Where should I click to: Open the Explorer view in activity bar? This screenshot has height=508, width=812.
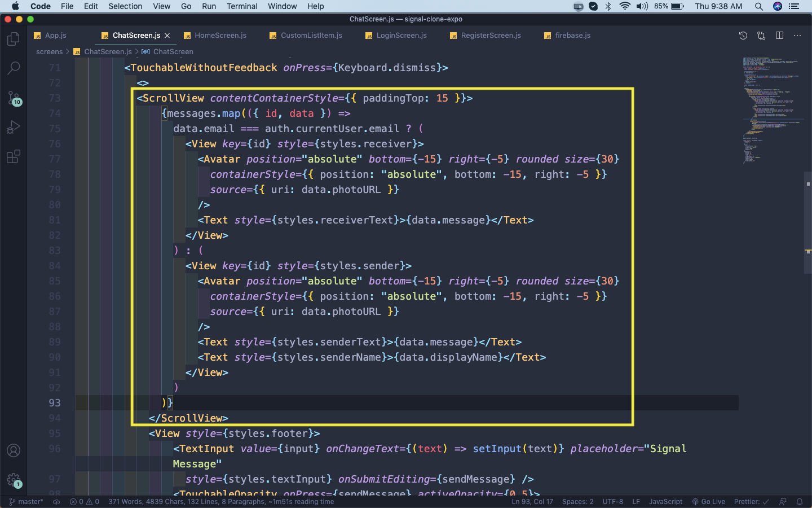point(14,39)
